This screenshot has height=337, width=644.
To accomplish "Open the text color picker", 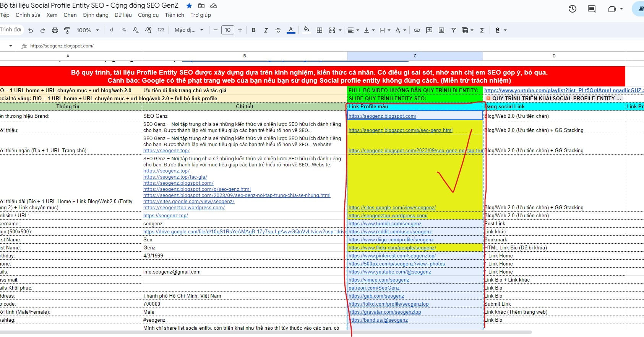I will pos(291,30).
